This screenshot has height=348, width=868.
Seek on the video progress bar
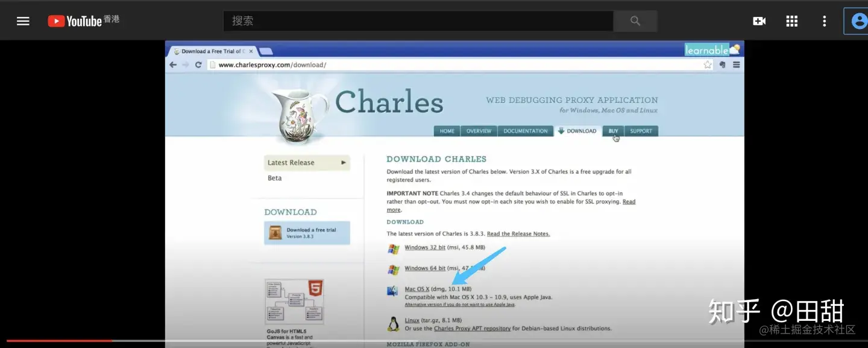(434, 341)
